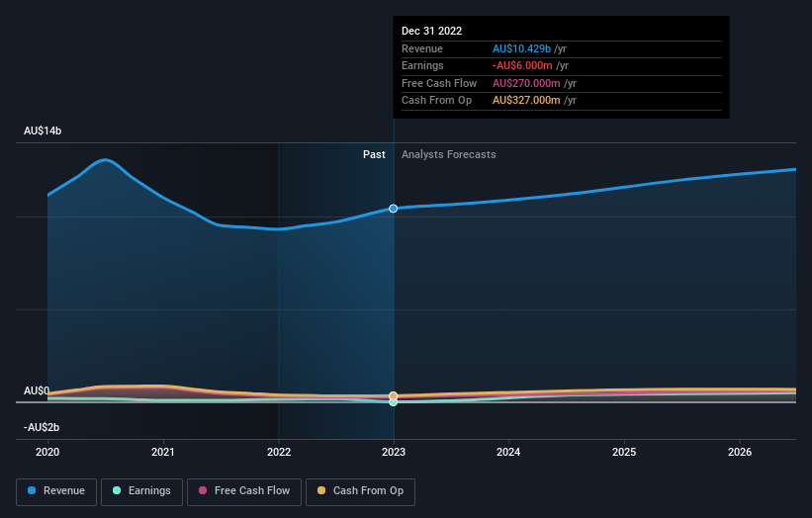812x518 pixels.
Task: Click the AU$10.429b revenue value in tooltip
Action: pyautogui.click(x=521, y=48)
